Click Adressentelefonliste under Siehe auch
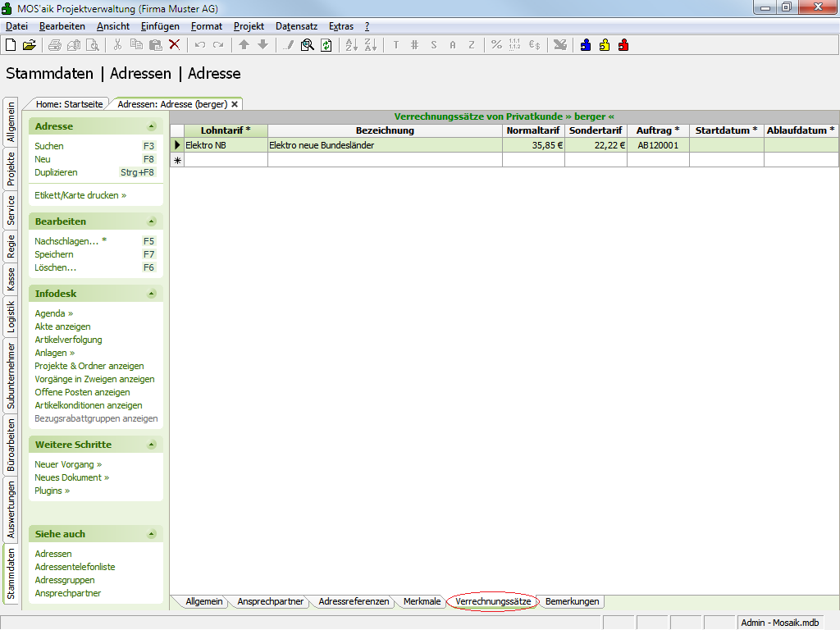This screenshot has width=840, height=630. click(x=75, y=567)
